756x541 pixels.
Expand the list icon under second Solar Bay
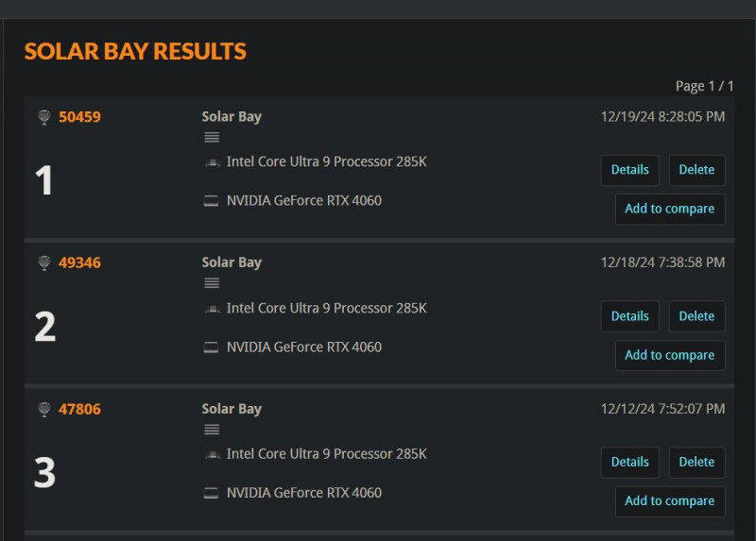pyautogui.click(x=212, y=283)
